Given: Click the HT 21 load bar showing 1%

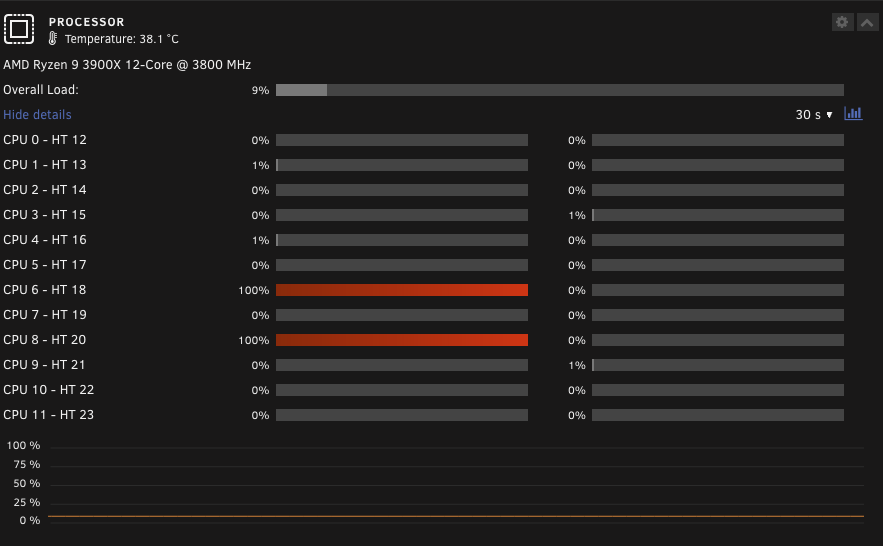Looking at the screenshot, I should coord(718,365).
